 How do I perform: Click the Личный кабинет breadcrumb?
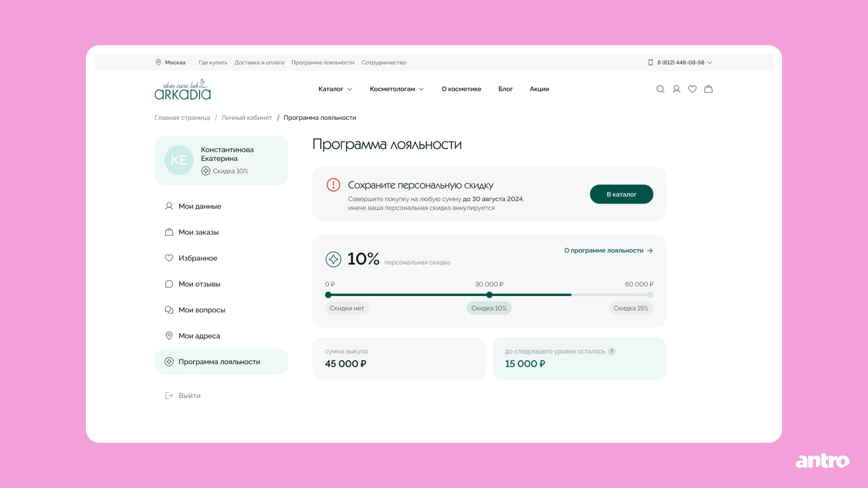point(246,117)
